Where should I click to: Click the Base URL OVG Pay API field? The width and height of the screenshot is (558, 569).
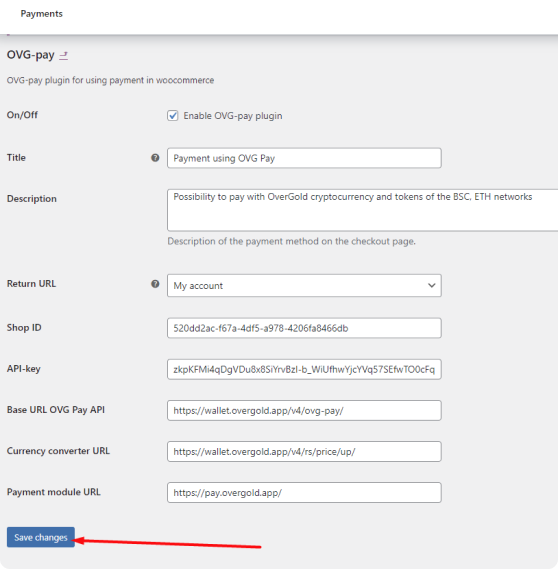pyautogui.click(x=304, y=410)
